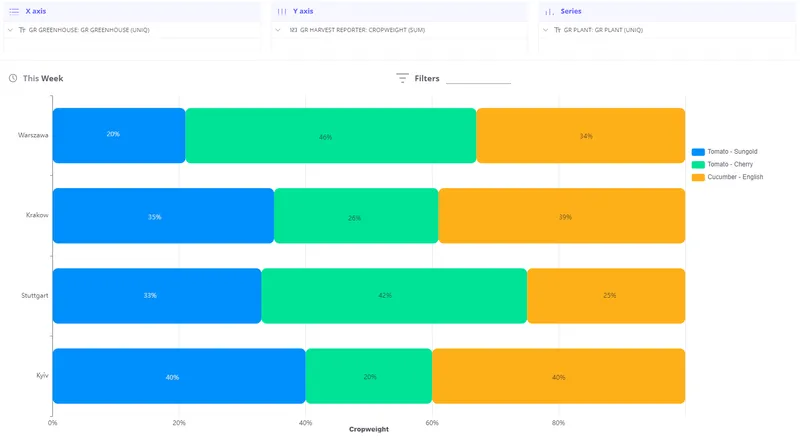800x444 pixels.
Task: Toggle Tomato - Cherry green legend swatch
Action: [698, 164]
